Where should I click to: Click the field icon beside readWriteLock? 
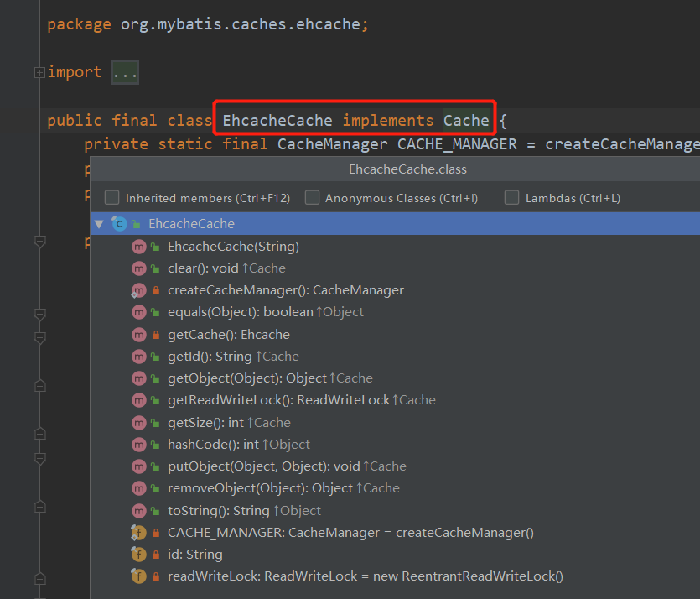click(x=139, y=576)
